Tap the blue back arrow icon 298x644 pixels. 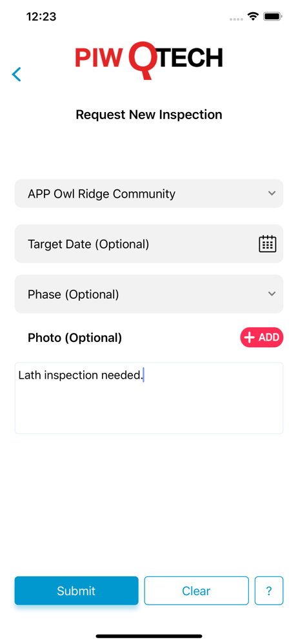17,74
